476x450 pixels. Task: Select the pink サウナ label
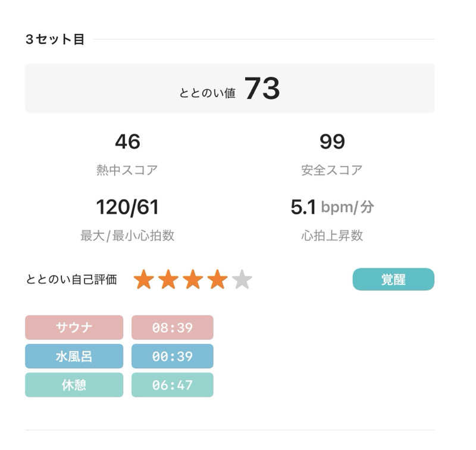[x=74, y=327]
